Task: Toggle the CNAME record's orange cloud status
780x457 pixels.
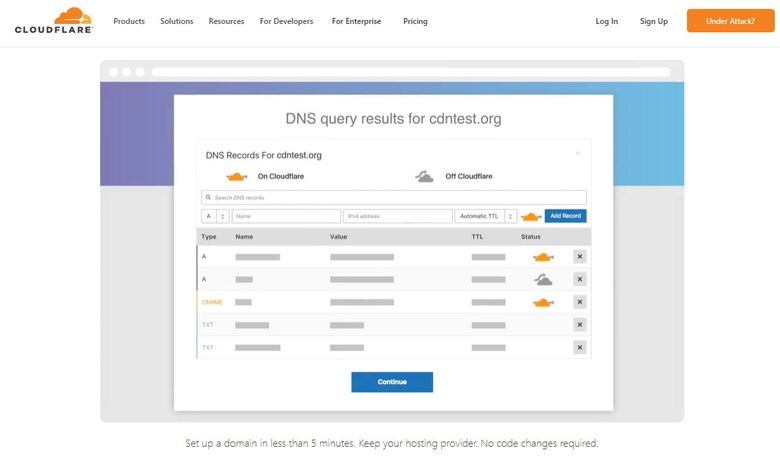Action: click(543, 302)
